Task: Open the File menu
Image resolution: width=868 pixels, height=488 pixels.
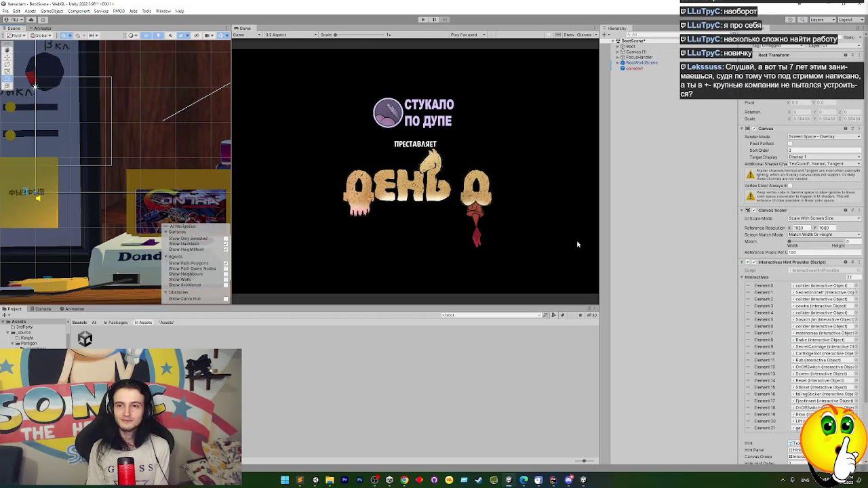Action: point(5,11)
